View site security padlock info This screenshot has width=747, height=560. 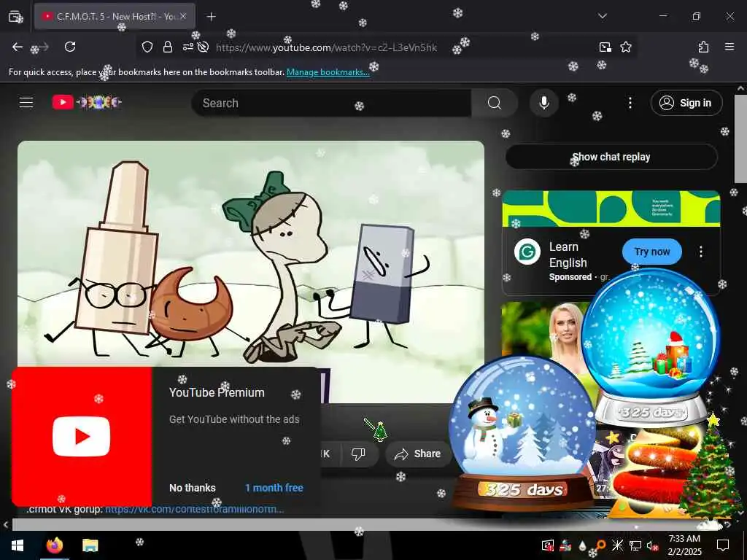tap(168, 47)
